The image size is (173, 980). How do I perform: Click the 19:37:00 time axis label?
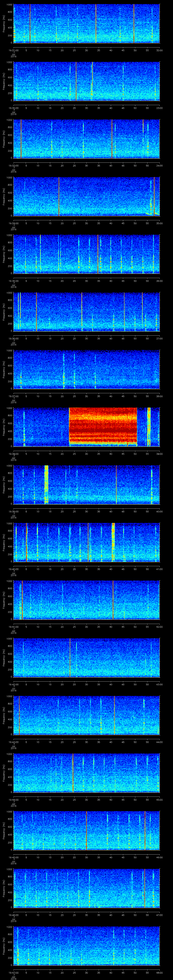coord(13,396)
